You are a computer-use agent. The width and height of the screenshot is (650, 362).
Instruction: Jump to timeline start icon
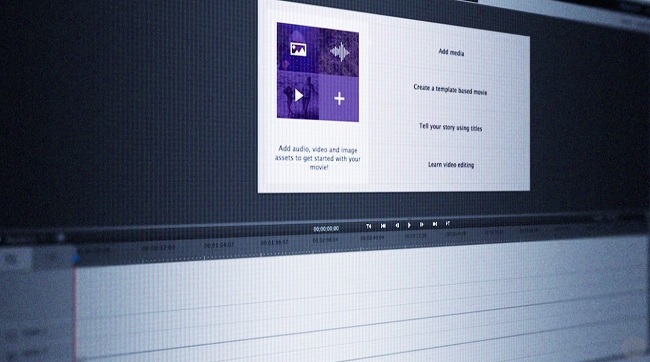(369, 226)
